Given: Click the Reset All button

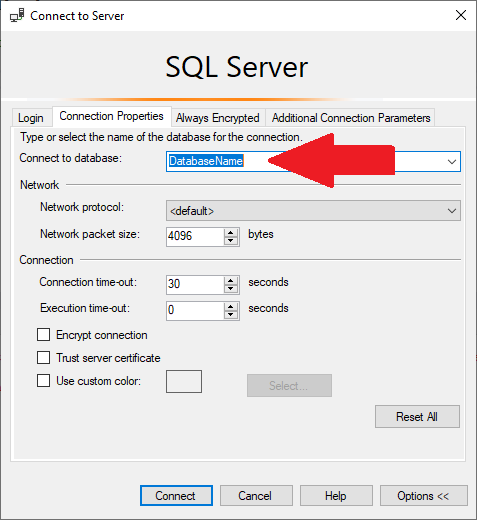Looking at the screenshot, I should click(x=417, y=417).
